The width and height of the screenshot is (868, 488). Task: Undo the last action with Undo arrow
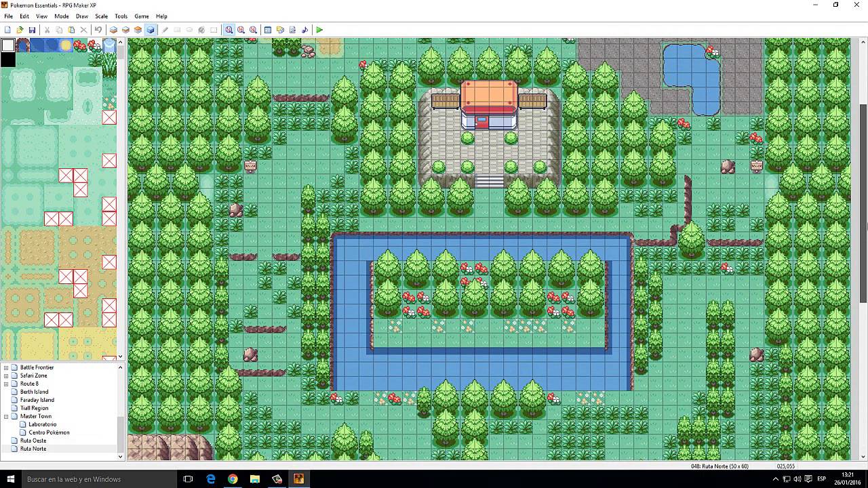pos(98,30)
